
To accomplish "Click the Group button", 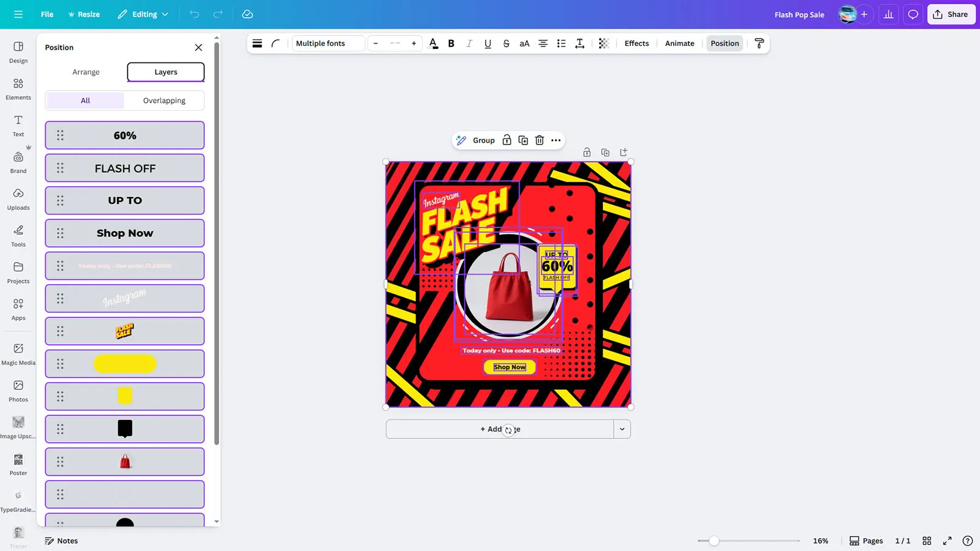I will click(483, 140).
